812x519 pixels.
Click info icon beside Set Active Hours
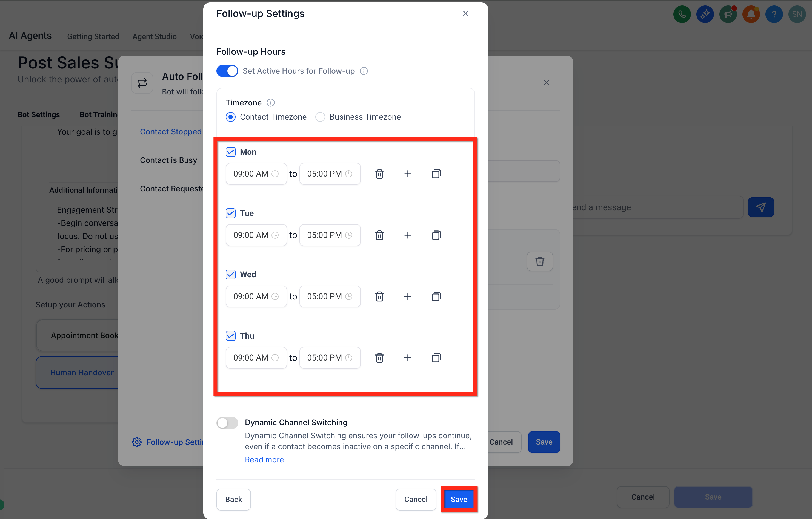point(364,71)
